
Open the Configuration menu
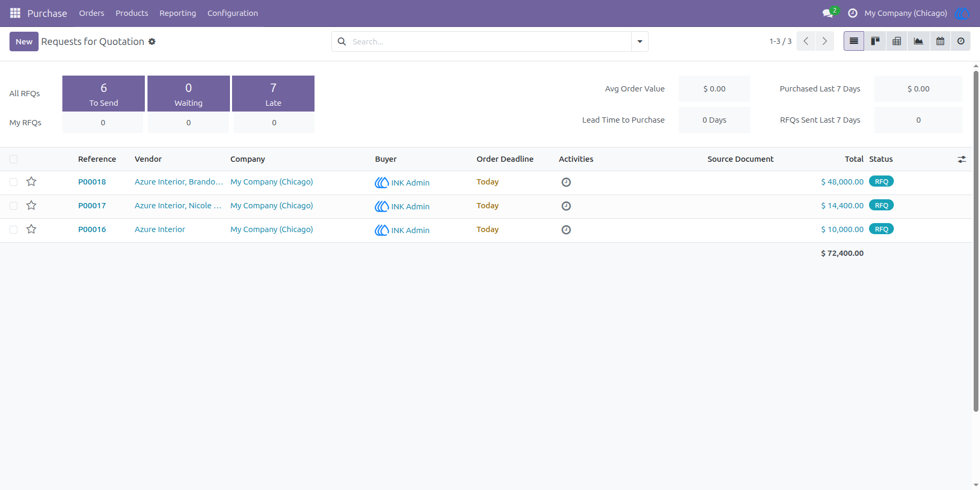click(x=233, y=13)
